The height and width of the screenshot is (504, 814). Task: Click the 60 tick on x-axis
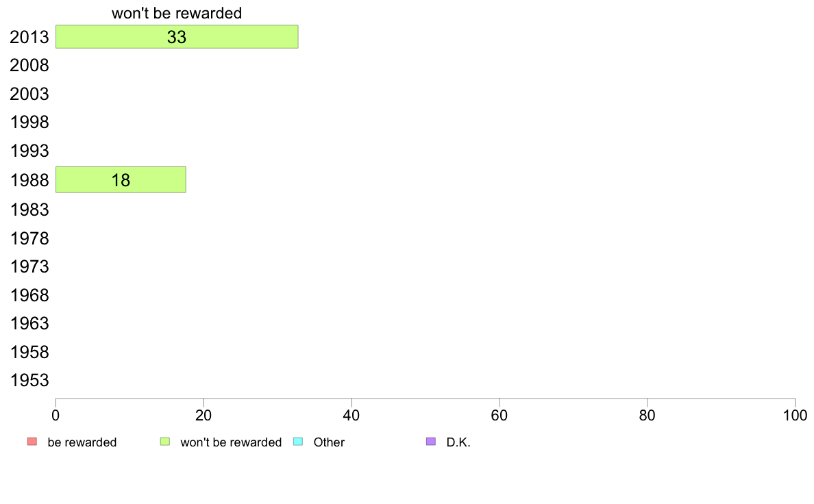click(500, 415)
